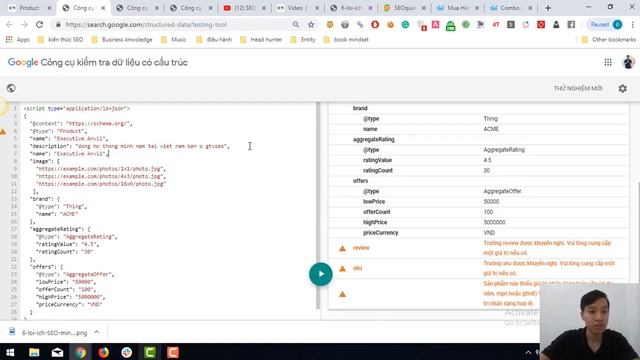Open the Google apps grid
640x360 pixels.
[x=608, y=62]
